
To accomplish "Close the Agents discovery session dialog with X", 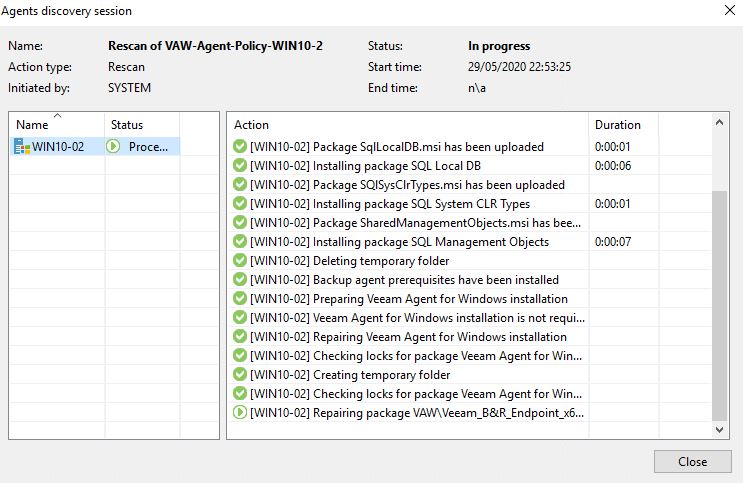I will tap(730, 10).
